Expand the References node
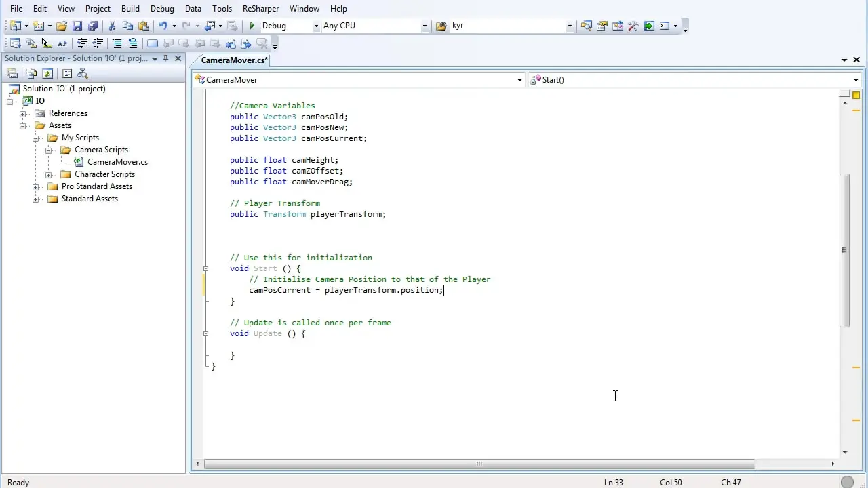The image size is (868, 488). (x=23, y=113)
